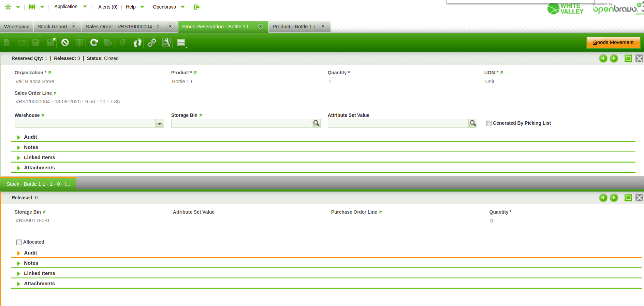Open the Help menu

tap(131, 7)
